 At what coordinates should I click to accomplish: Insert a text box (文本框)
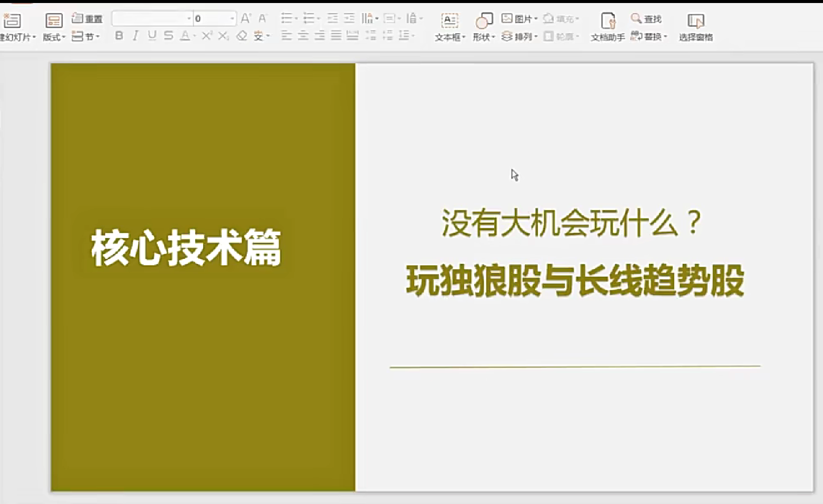coord(449,27)
